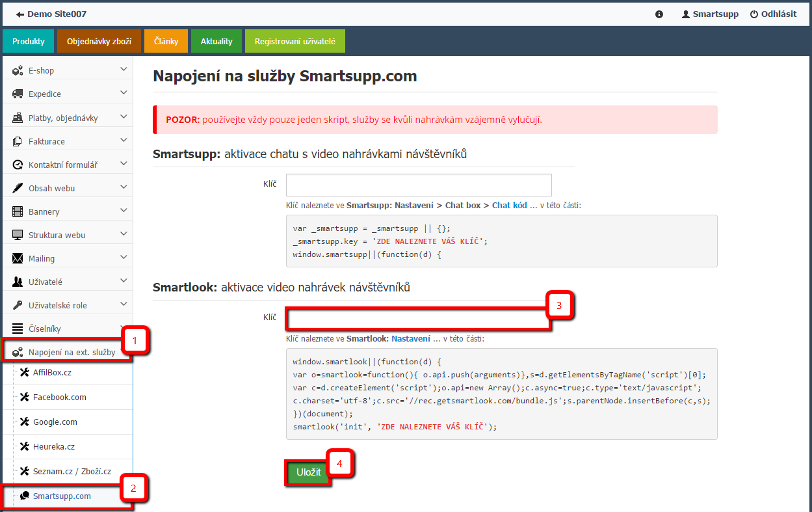Click the Struktura webu monitor icon
This screenshot has width=812, height=512.
coord(18,235)
